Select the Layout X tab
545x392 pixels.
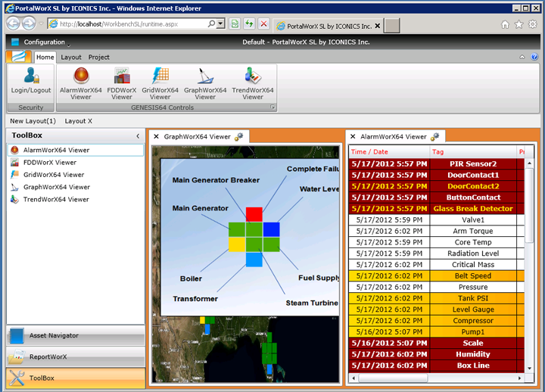[79, 121]
